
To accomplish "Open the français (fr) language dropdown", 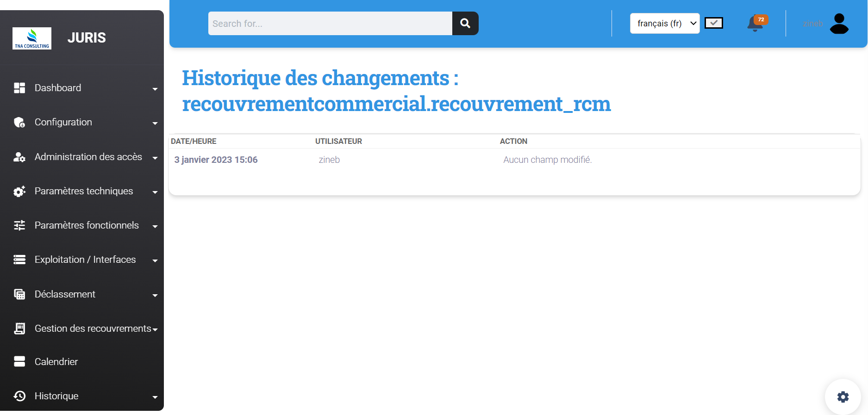I will [x=664, y=23].
